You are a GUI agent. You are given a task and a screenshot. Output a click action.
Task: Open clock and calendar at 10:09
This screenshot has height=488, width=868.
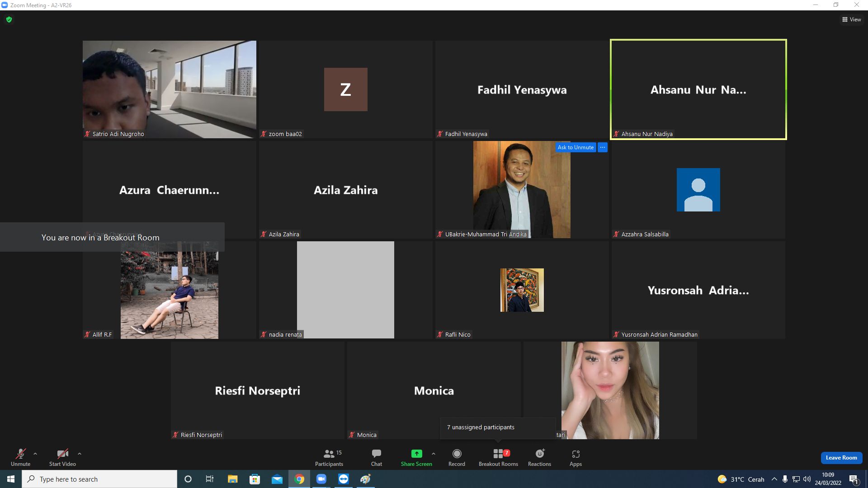tap(828, 479)
